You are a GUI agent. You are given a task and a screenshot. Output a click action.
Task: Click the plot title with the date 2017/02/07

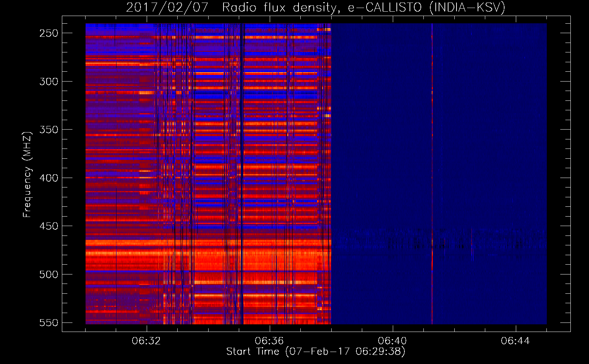click(316, 7)
